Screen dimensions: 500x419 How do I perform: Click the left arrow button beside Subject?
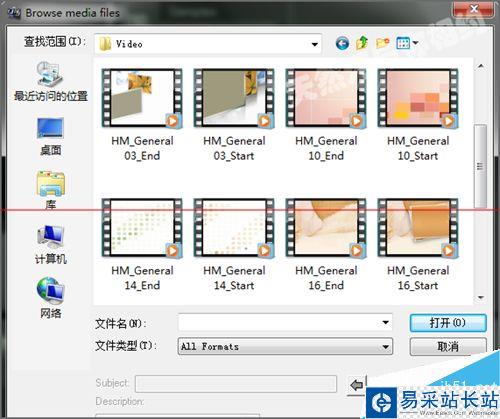[x=357, y=385]
